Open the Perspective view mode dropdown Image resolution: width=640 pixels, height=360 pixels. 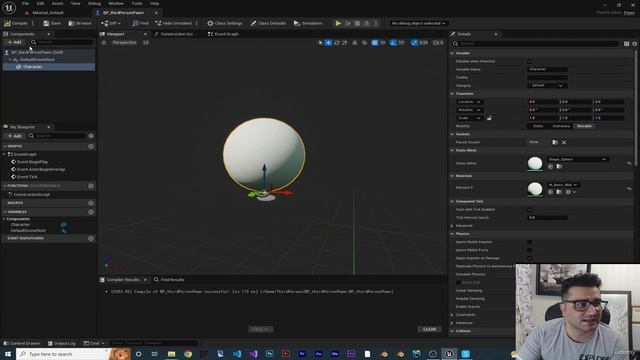[x=124, y=42]
